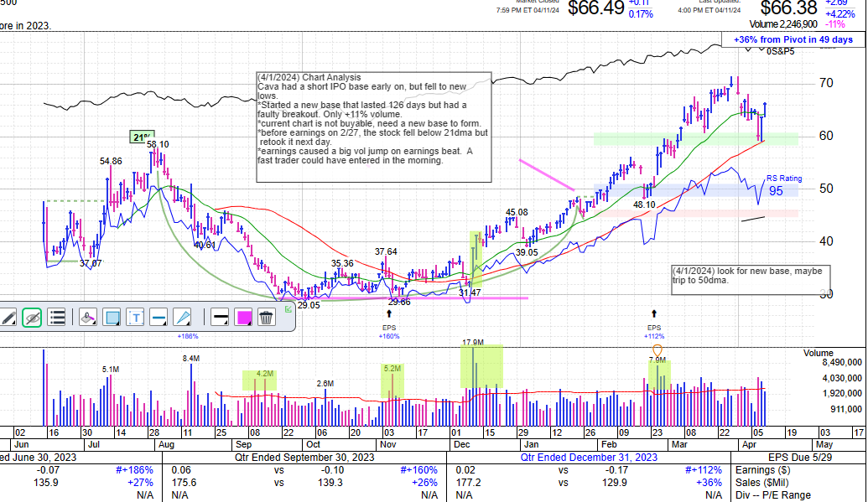This screenshot has height=502, width=868.
Task: Click the 31.47 price label
Action: click(x=470, y=292)
